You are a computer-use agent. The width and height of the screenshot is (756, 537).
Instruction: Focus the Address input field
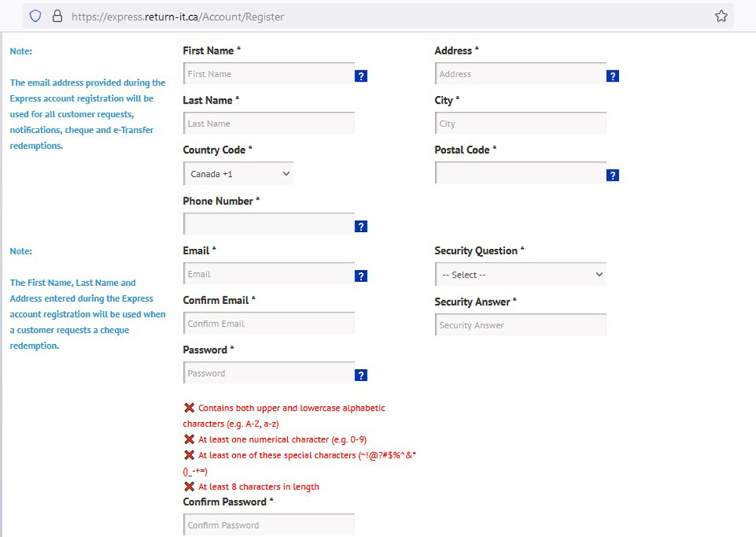click(521, 74)
